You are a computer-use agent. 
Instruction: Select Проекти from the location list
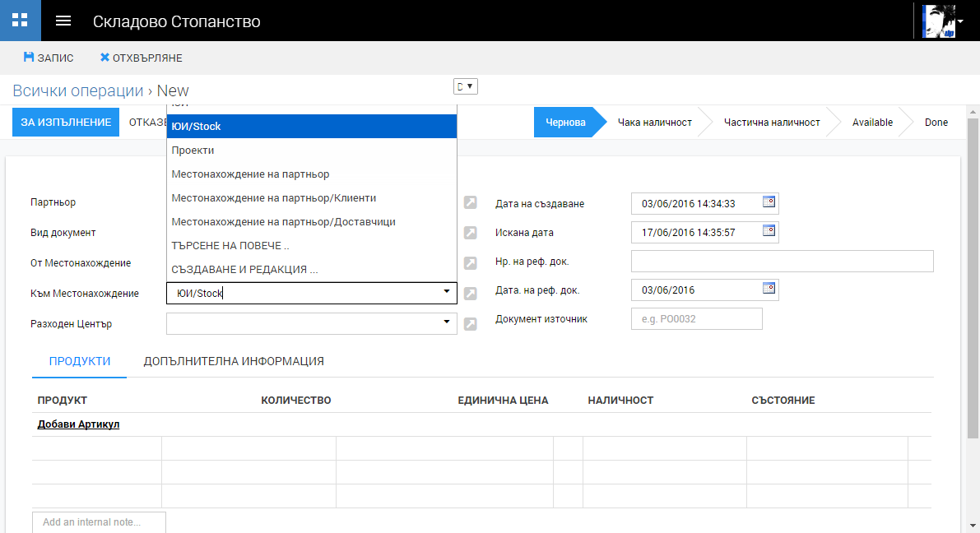(193, 151)
